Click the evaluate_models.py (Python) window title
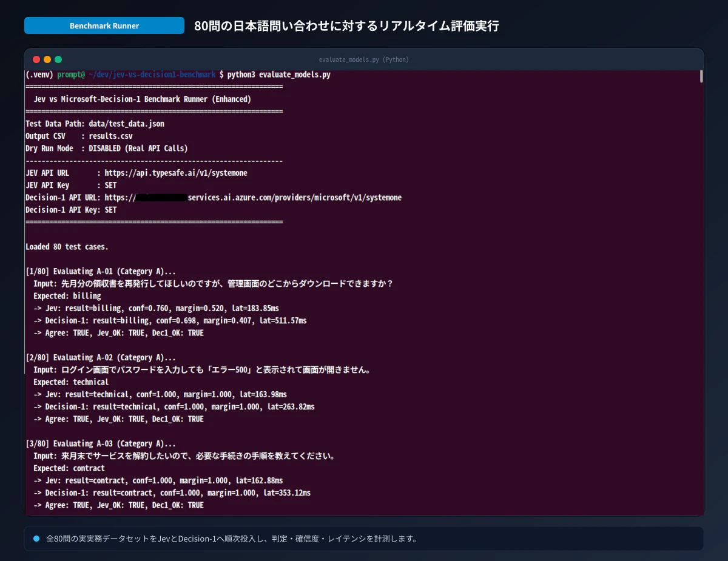The image size is (728, 561). pos(364,59)
